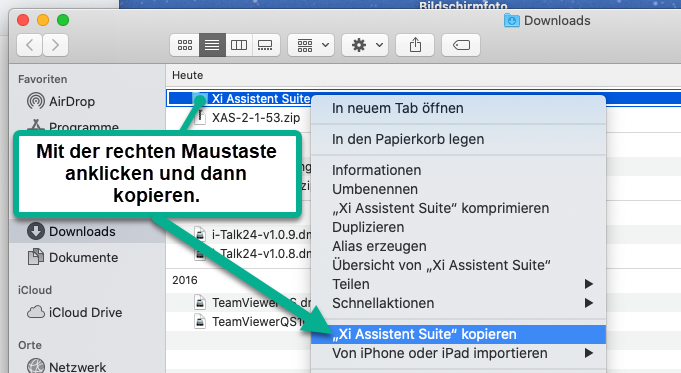Switch Finder to column view

pos(239,45)
